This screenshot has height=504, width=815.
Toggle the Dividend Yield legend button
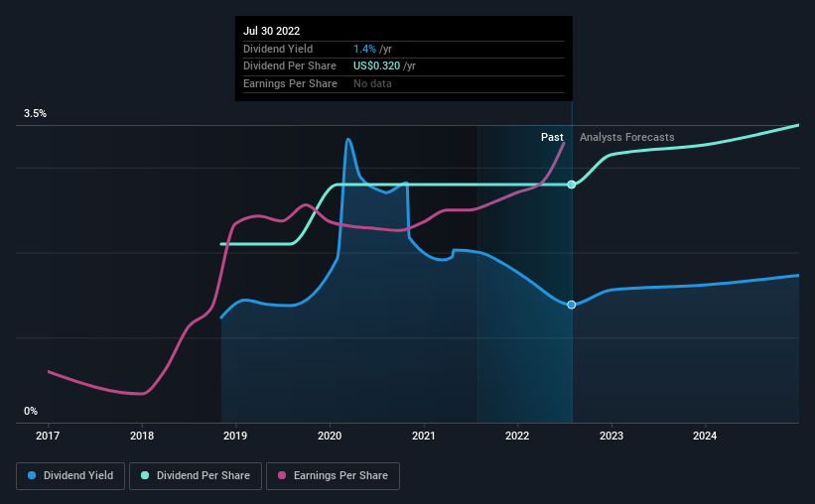point(70,476)
